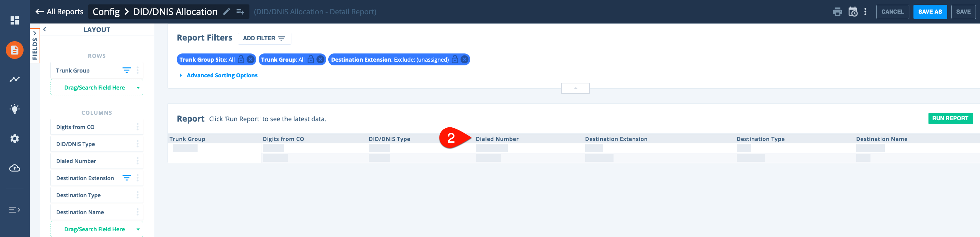Remove the Trunk Group Site filter
Viewport: 980px width, 237px height.
250,60
